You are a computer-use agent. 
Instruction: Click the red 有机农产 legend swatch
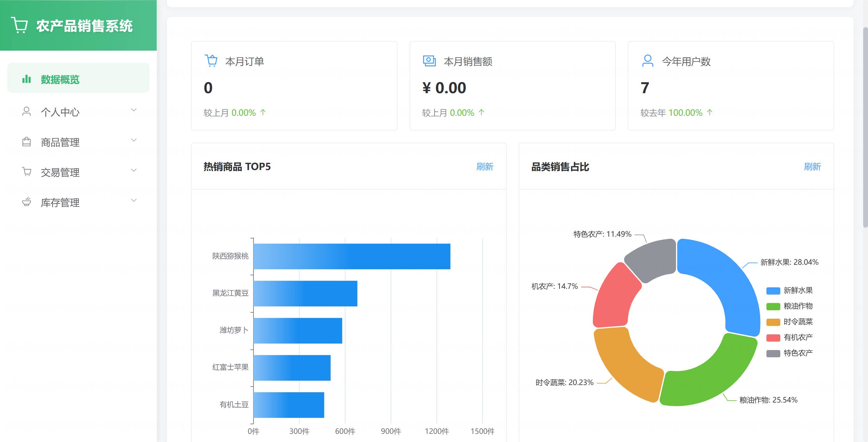coord(773,337)
